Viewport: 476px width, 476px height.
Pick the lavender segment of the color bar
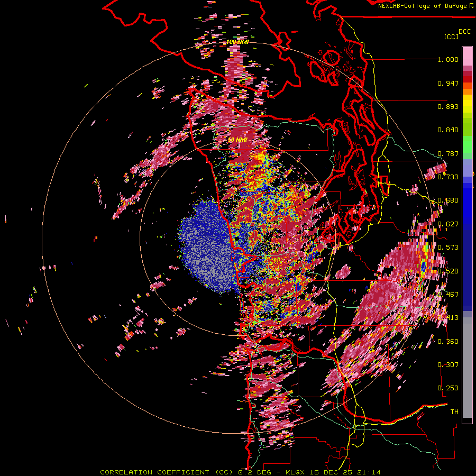coord(467,168)
